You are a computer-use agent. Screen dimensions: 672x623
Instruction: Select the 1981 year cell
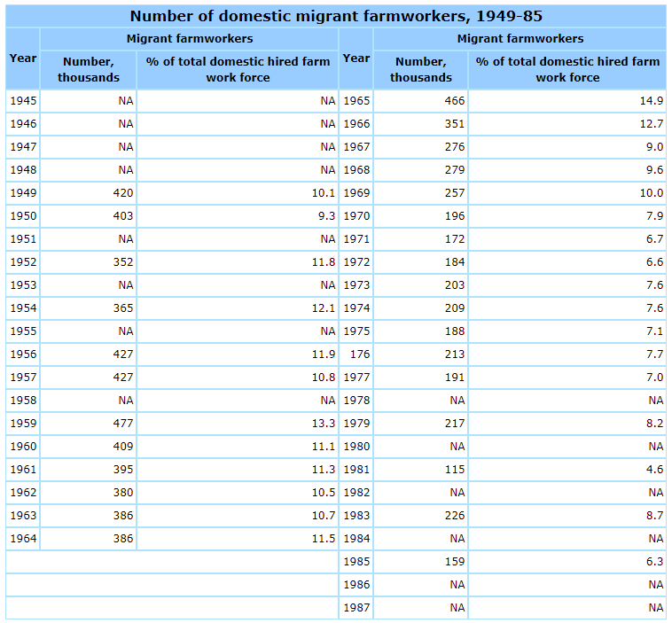(x=356, y=469)
